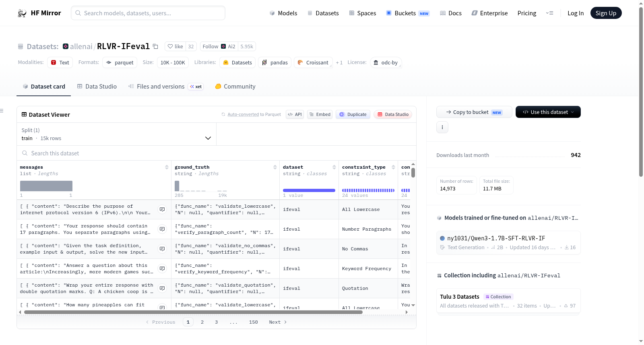Like the dataset with the heart button
Viewport: 644px width, 345px height.
point(175,47)
